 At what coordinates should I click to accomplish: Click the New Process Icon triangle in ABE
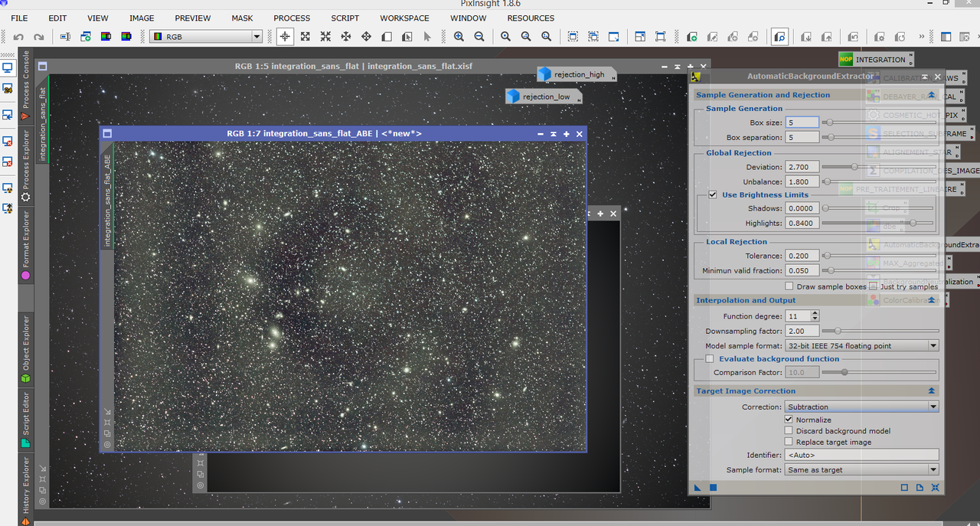(x=697, y=487)
